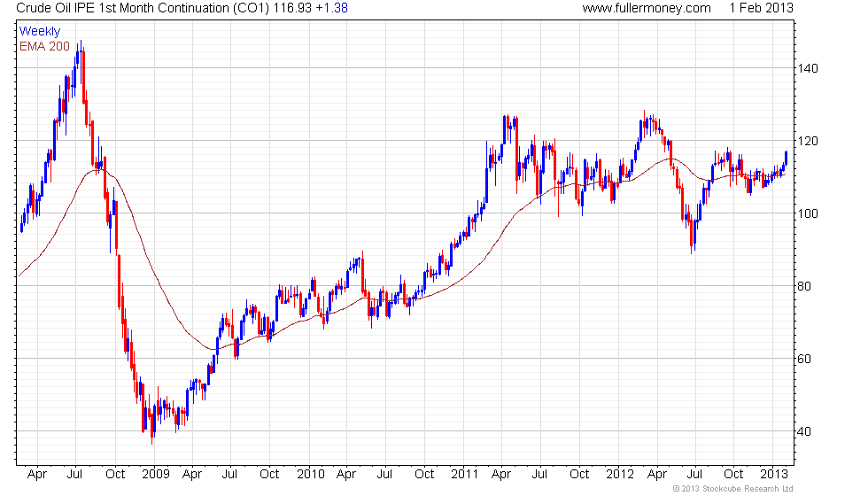Click the '© 2013 Stockcube Research Ltd' copyright text
868x496 pixels.
tap(733, 489)
